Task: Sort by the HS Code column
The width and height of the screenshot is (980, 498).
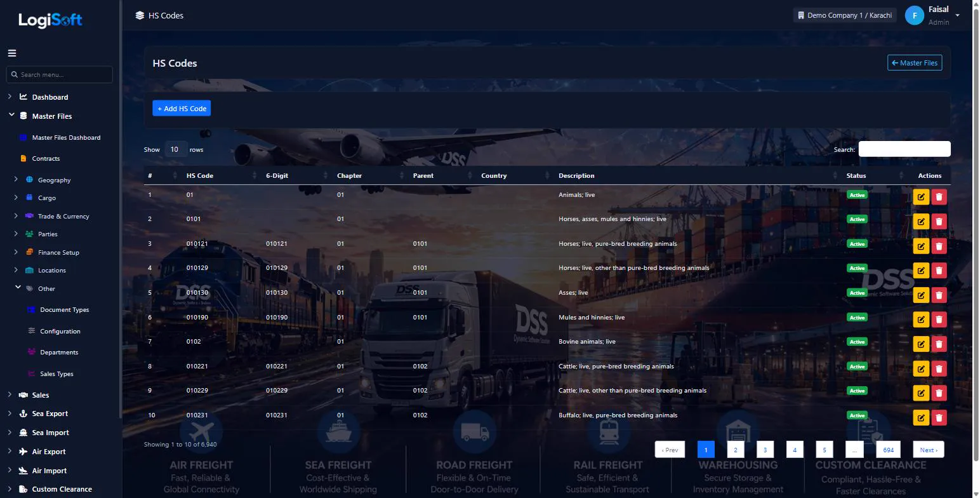Action: (x=222, y=175)
